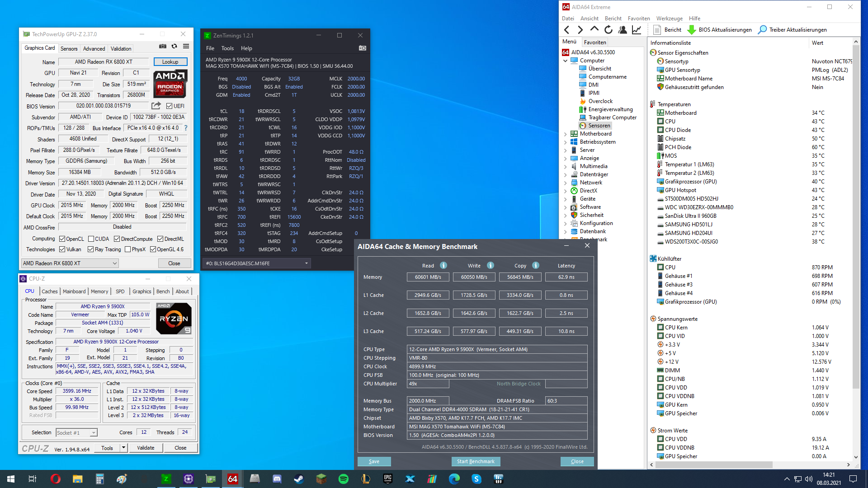The width and height of the screenshot is (868, 488).
Task: Click the Copy info icon in AIDA64 benchmark
Action: point(536,265)
